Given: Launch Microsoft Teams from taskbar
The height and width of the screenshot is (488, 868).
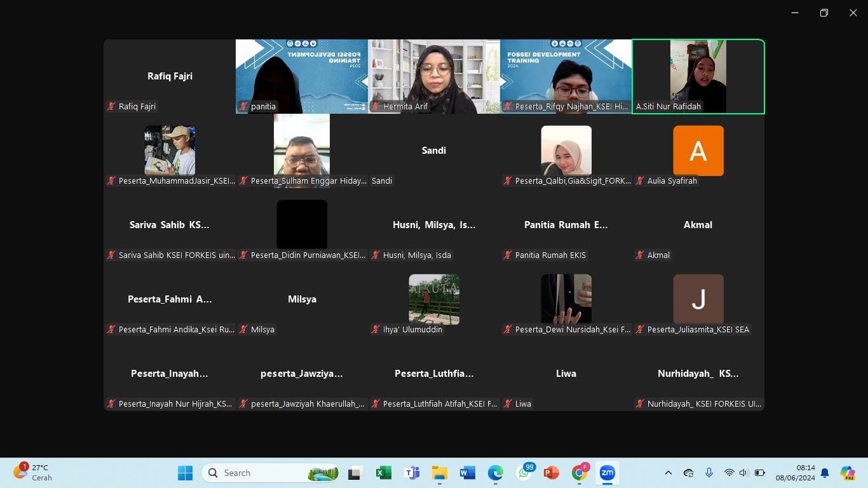Looking at the screenshot, I should 412,473.
